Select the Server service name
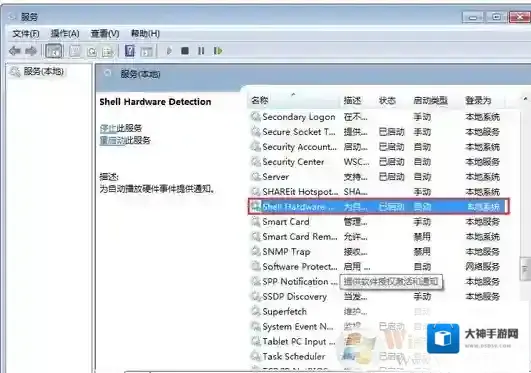531x373 pixels. [x=276, y=177]
